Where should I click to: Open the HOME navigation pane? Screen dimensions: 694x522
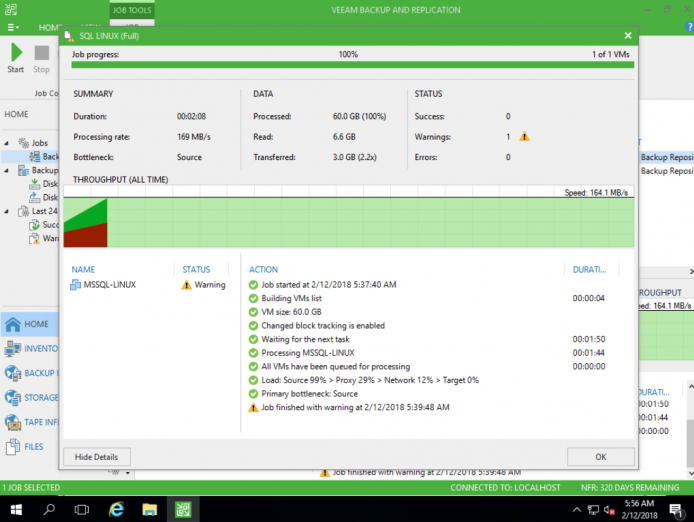tap(30, 324)
